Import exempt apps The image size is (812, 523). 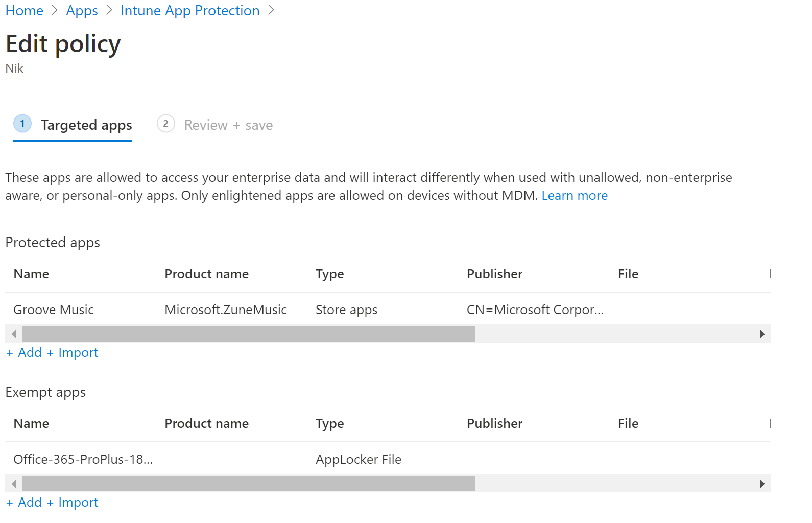73,503
